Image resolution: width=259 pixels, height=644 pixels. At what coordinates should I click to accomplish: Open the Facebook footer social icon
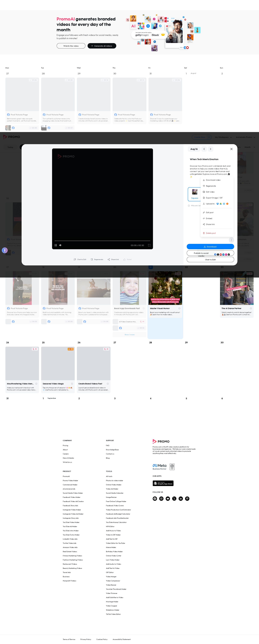[155, 499]
